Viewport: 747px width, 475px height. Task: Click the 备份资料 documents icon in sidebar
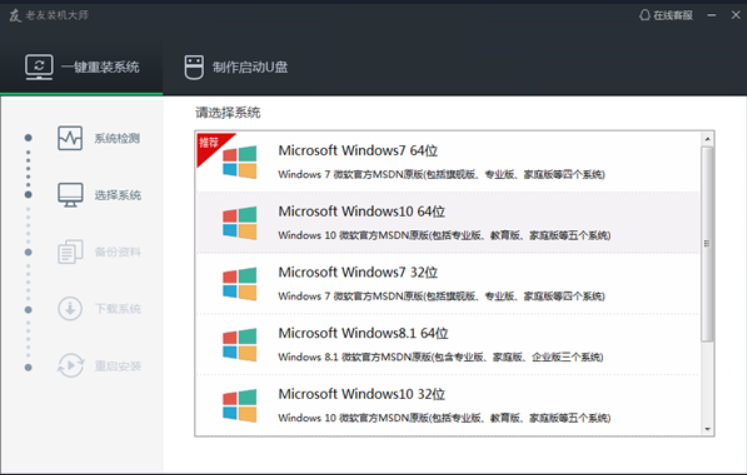point(70,252)
